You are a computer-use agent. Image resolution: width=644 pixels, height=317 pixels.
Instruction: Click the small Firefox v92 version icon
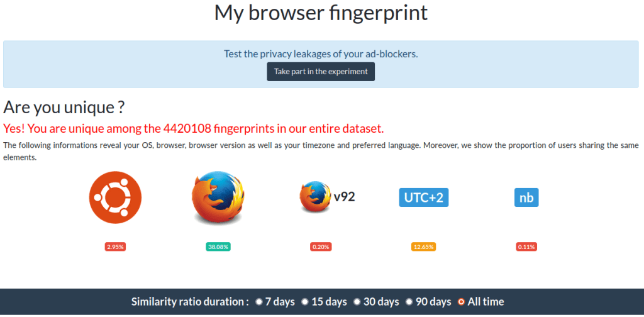coord(316,197)
